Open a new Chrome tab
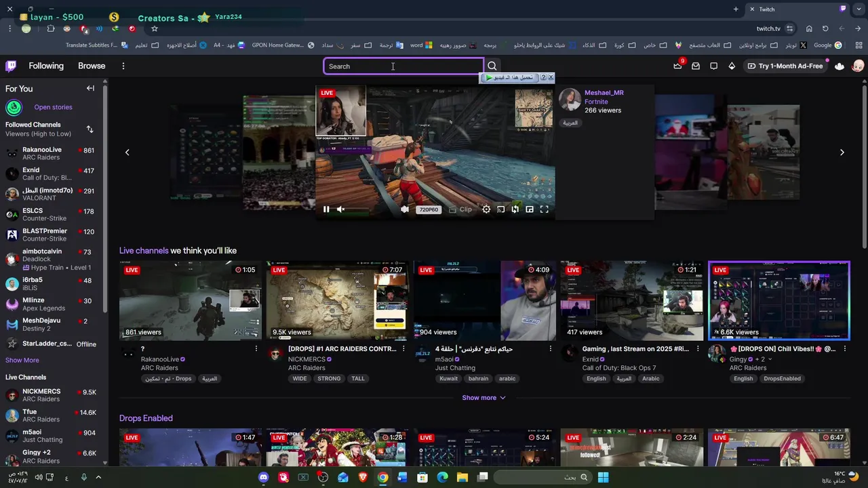 [736, 9]
